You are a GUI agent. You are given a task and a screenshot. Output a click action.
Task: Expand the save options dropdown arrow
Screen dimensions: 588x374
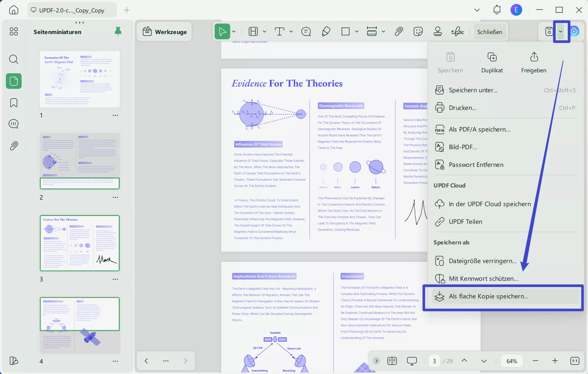point(561,32)
